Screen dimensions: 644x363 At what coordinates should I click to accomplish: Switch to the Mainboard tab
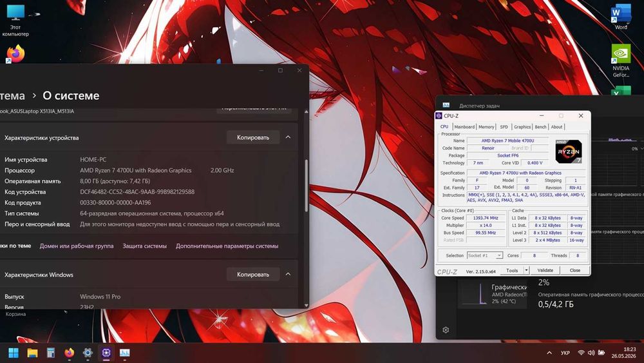click(x=464, y=126)
